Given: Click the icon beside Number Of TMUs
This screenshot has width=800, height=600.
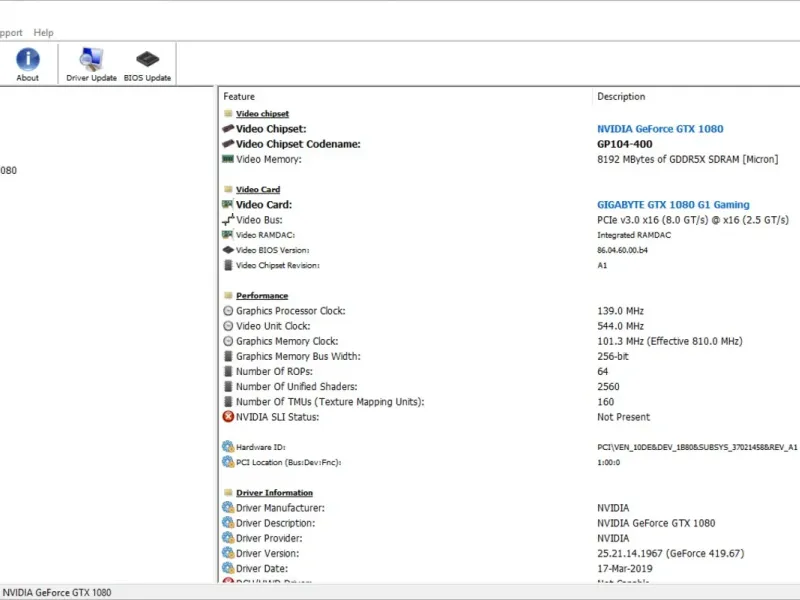Looking at the screenshot, I should [228, 402].
